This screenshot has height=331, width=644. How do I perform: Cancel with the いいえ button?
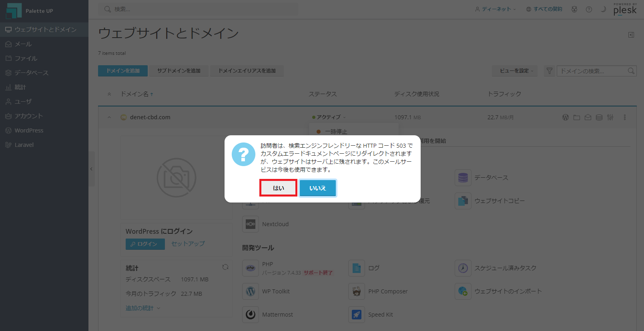click(x=317, y=188)
